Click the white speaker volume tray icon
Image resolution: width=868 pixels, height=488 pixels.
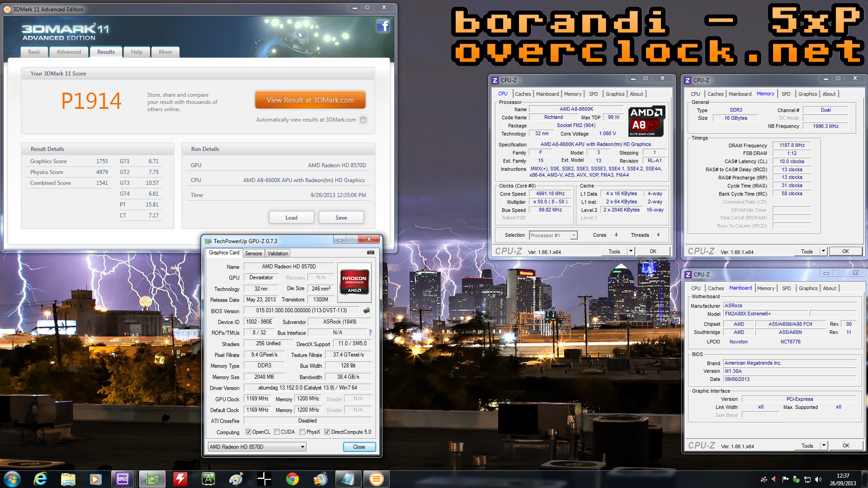(x=818, y=479)
